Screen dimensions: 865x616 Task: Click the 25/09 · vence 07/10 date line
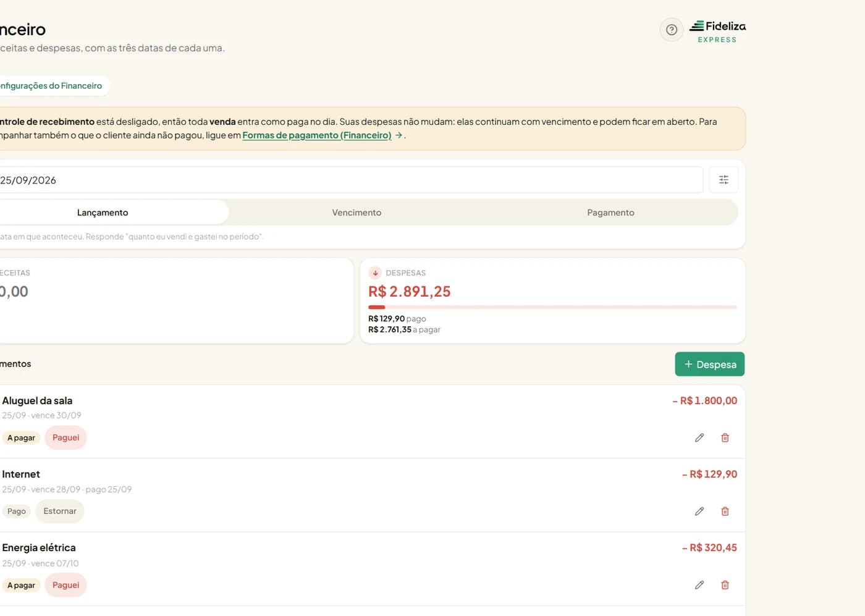tap(40, 563)
